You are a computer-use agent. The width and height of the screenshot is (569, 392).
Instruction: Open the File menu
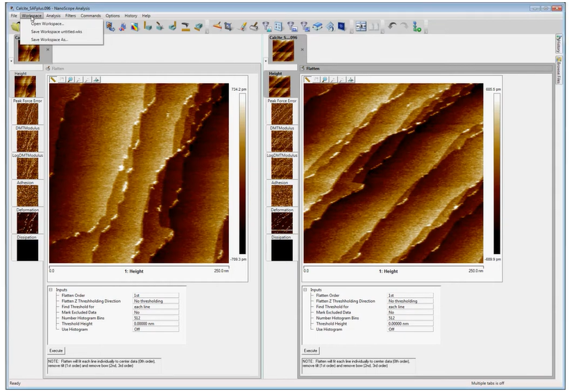(x=14, y=15)
